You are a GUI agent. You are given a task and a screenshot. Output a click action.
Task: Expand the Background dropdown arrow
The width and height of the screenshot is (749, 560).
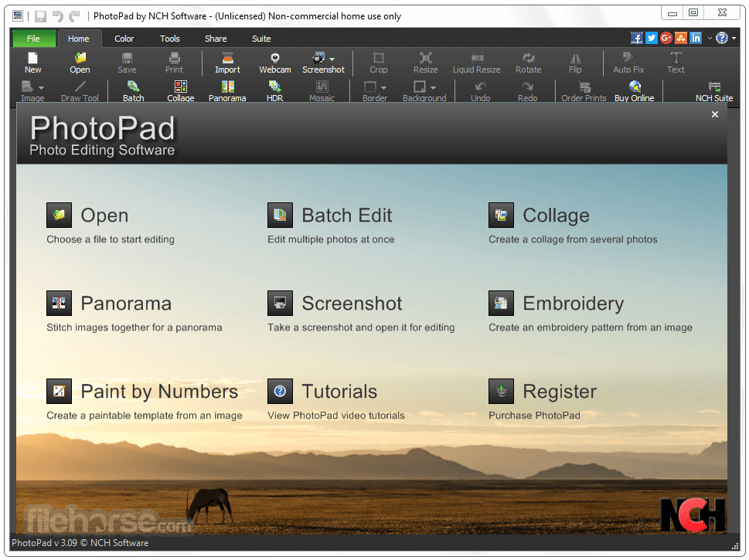[434, 88]
